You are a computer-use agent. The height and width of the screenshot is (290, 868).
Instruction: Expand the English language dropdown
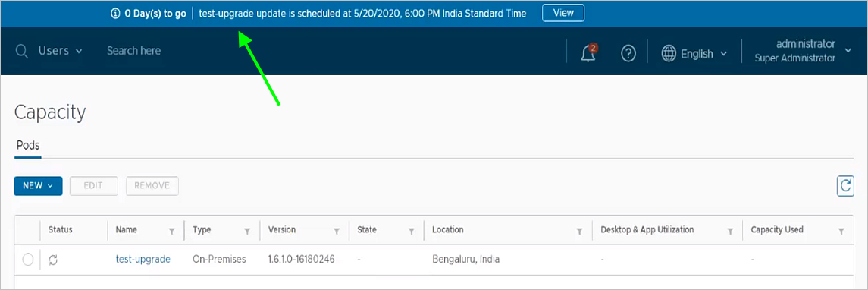pyautogui.click(x=703, y=54)
